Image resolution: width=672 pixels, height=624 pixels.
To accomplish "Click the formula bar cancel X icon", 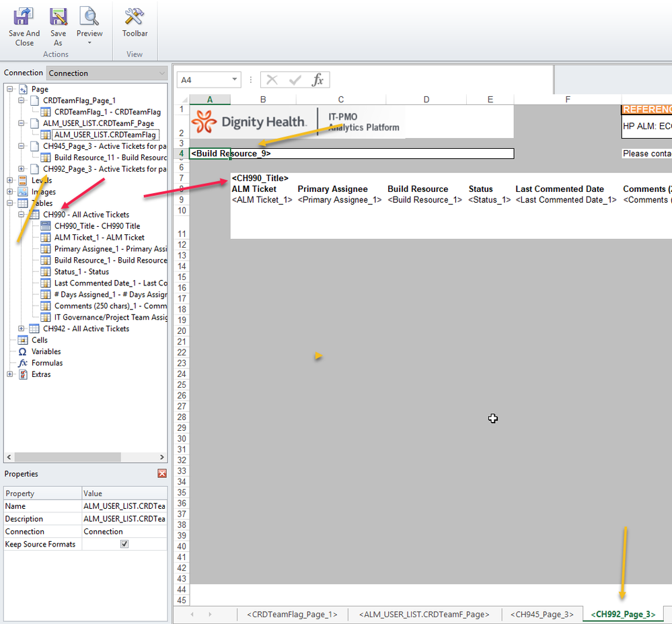I will [x=272, y=80].
